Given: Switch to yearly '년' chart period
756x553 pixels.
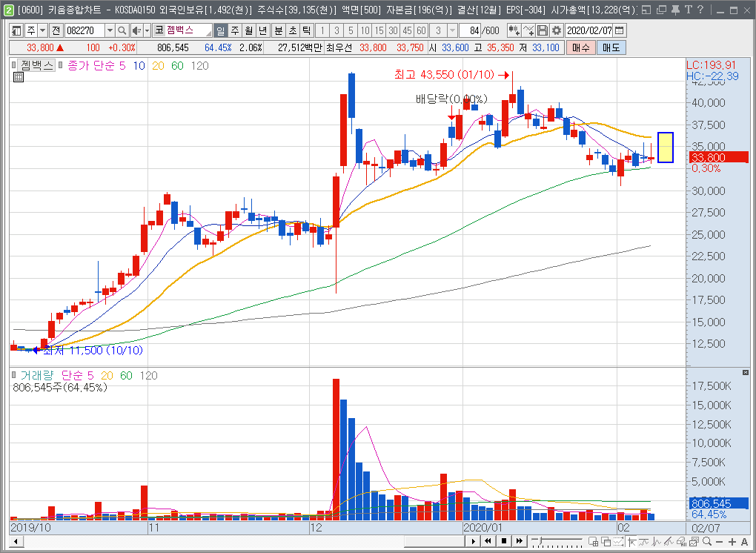Looking at the screenshot, I should [x=263, y=31].
